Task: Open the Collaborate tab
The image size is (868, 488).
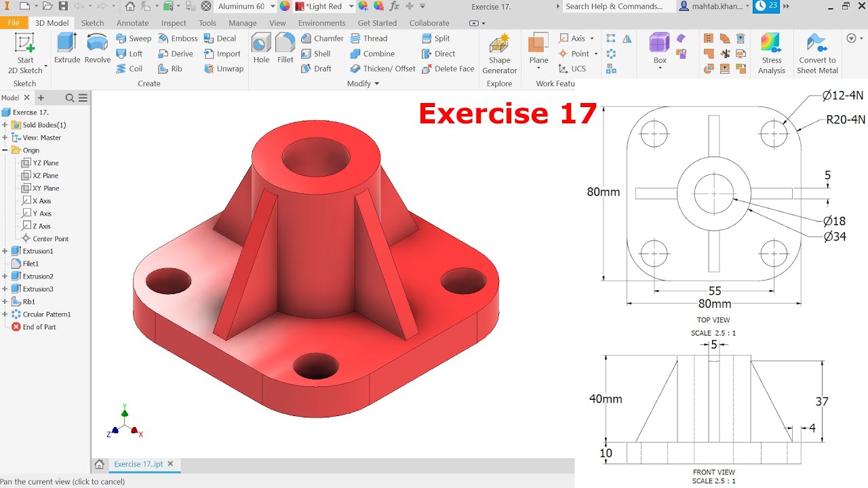Action: [x=429, y=22]
